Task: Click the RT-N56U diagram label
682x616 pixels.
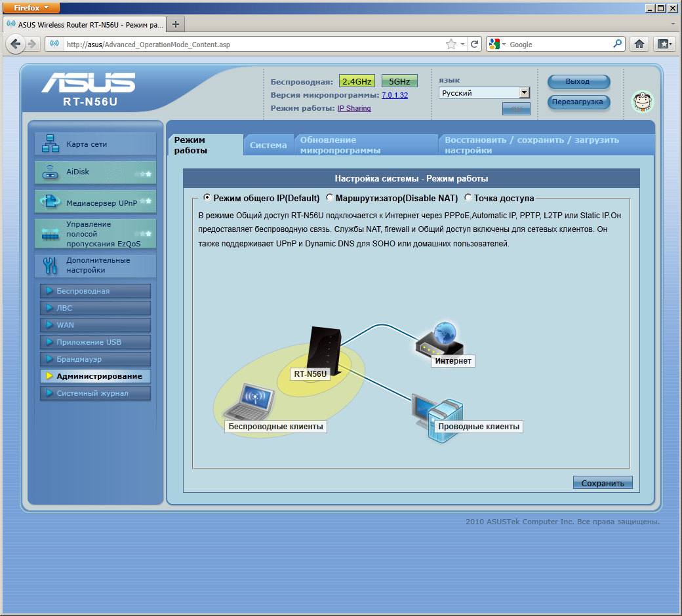Action: tap(310, 374)
